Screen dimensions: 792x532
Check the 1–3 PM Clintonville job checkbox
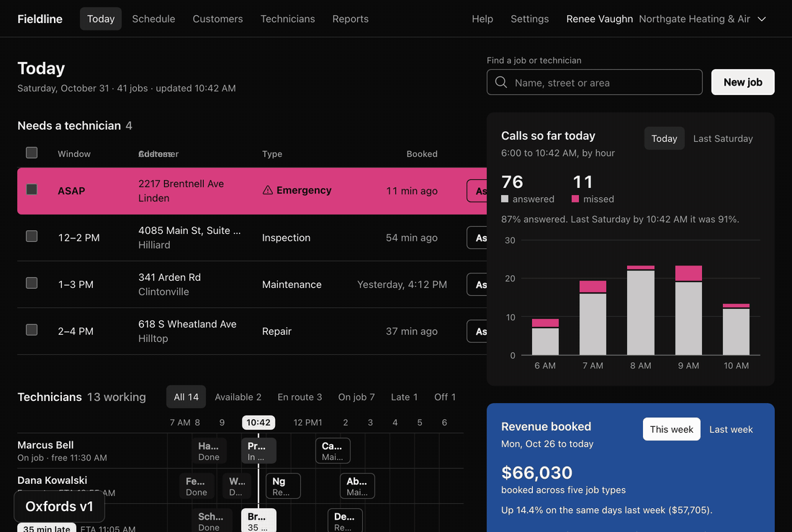[32, 283]
